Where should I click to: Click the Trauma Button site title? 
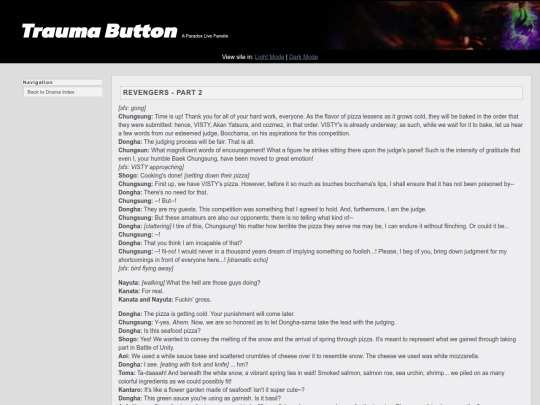(100, 31)
